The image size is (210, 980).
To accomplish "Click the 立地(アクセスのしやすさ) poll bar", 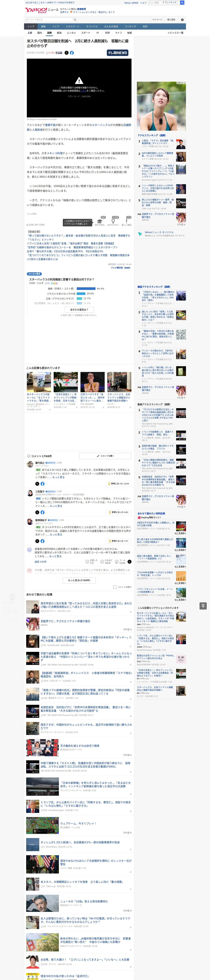I will (79, 298).
